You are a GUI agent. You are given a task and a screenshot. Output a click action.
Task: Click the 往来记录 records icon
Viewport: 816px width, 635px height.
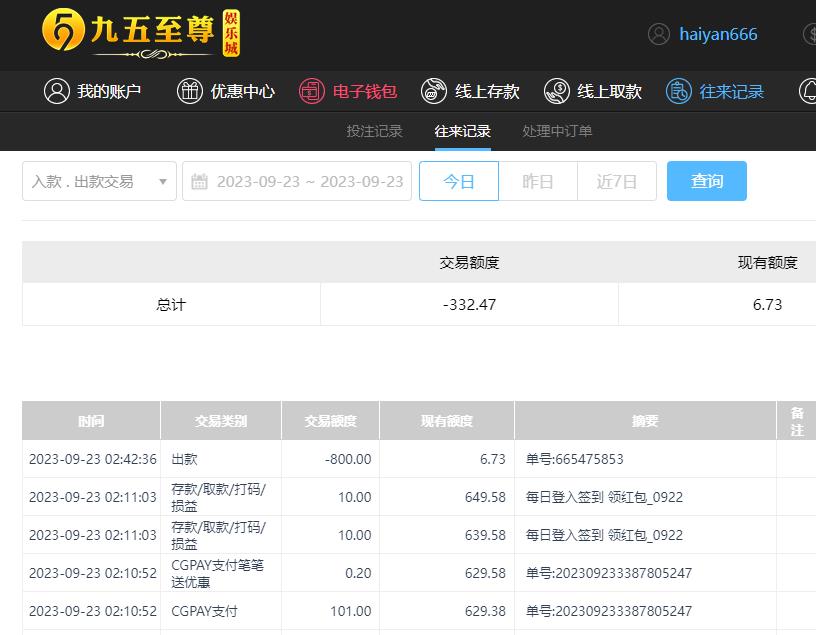679,91
